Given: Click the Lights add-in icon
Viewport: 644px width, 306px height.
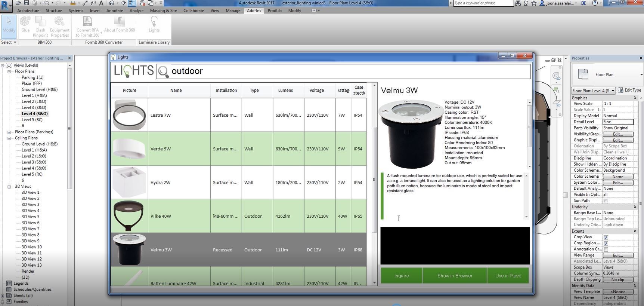Looking at the screenshot, I should tap(154, 25).
